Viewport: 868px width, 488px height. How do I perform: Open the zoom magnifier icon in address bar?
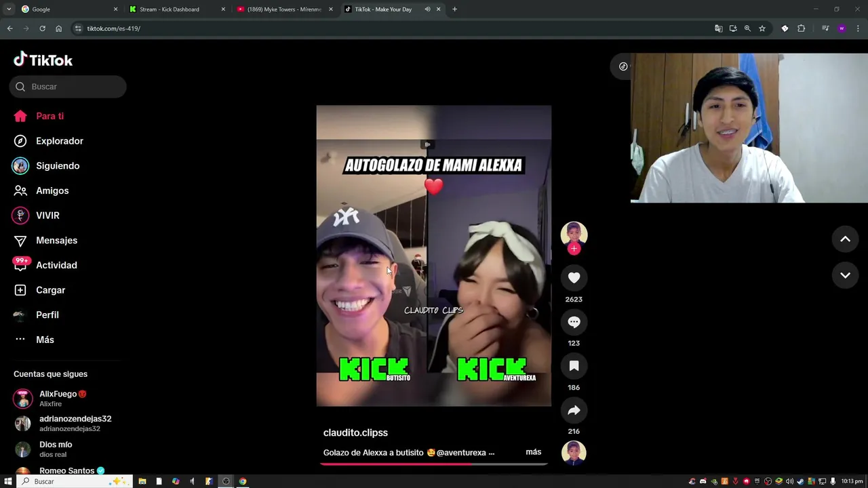pos(747,28)
